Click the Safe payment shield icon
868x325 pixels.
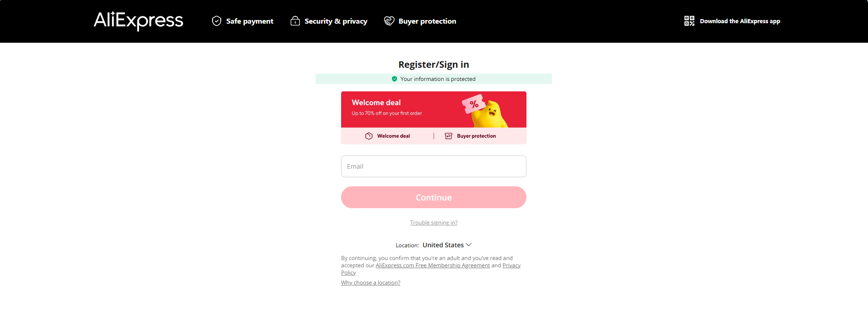217,21
